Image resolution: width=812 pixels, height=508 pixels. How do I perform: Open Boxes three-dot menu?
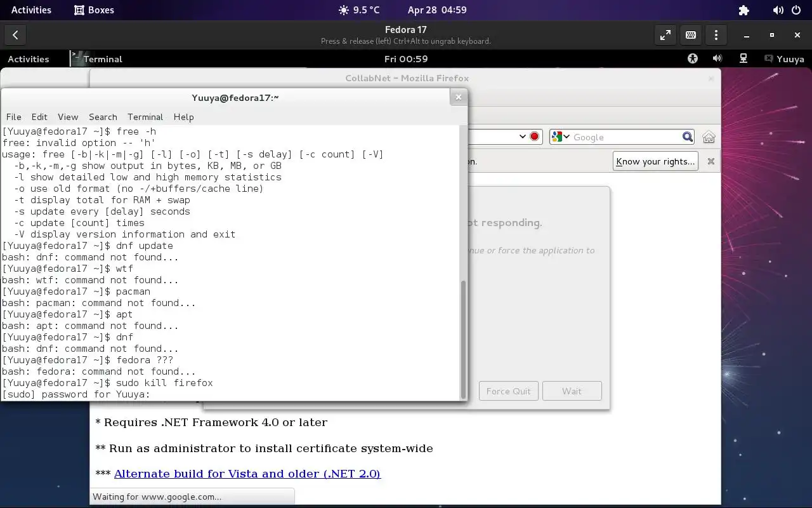tap(716, 35)
